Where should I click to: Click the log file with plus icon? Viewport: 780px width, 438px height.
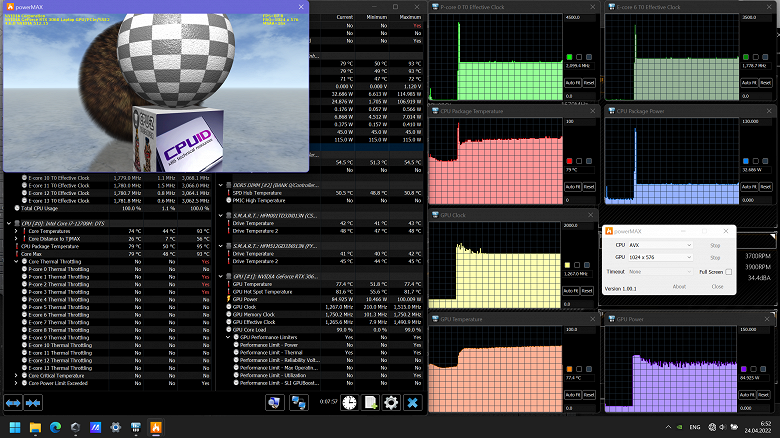click(x=371, y=402)
